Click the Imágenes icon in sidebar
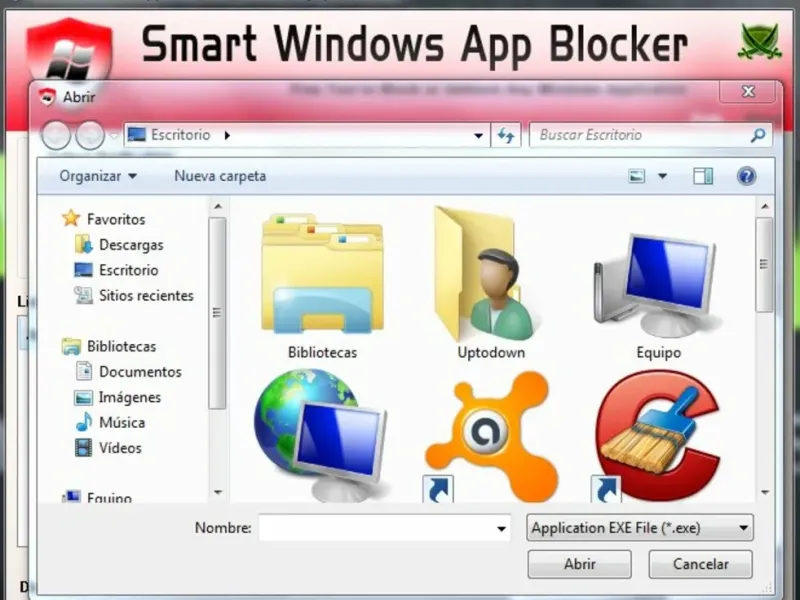Viewport: 800px width, 600px height. point(83,397)
